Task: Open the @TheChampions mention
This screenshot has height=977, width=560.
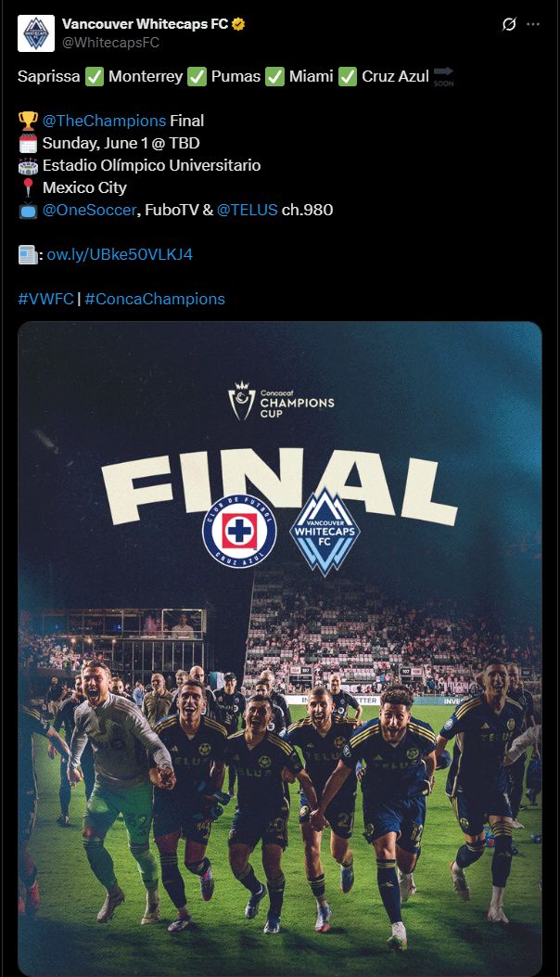Action: tap(104, 121)
